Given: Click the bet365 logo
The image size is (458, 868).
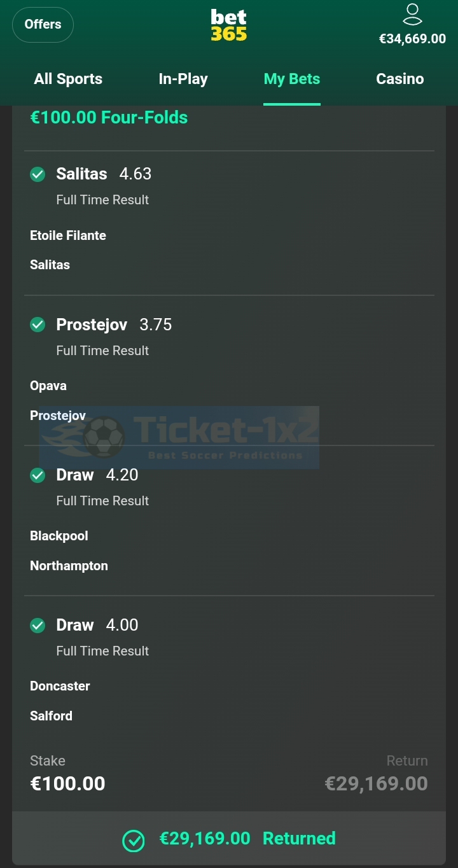Looking at the screenshot, I should coord(229,25).
